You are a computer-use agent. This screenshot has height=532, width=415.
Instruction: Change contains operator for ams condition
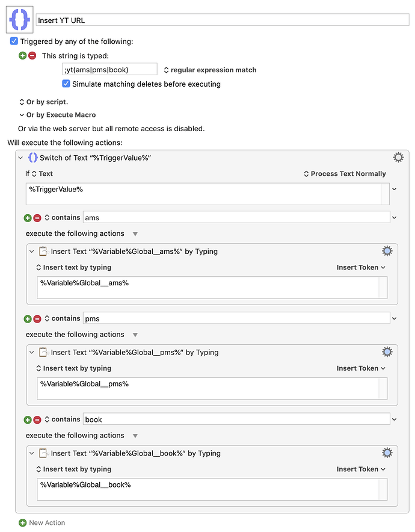click(x=63, y=217)
